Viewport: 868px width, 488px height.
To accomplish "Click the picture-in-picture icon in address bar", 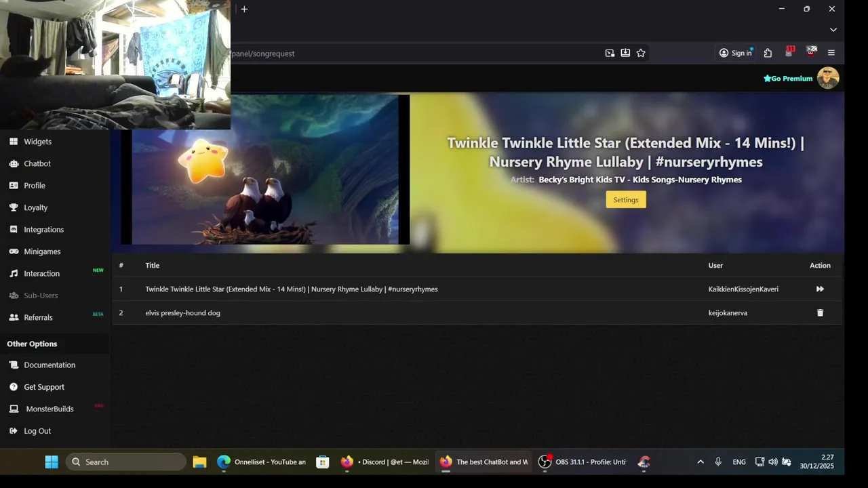I will [x=610, y=53].
